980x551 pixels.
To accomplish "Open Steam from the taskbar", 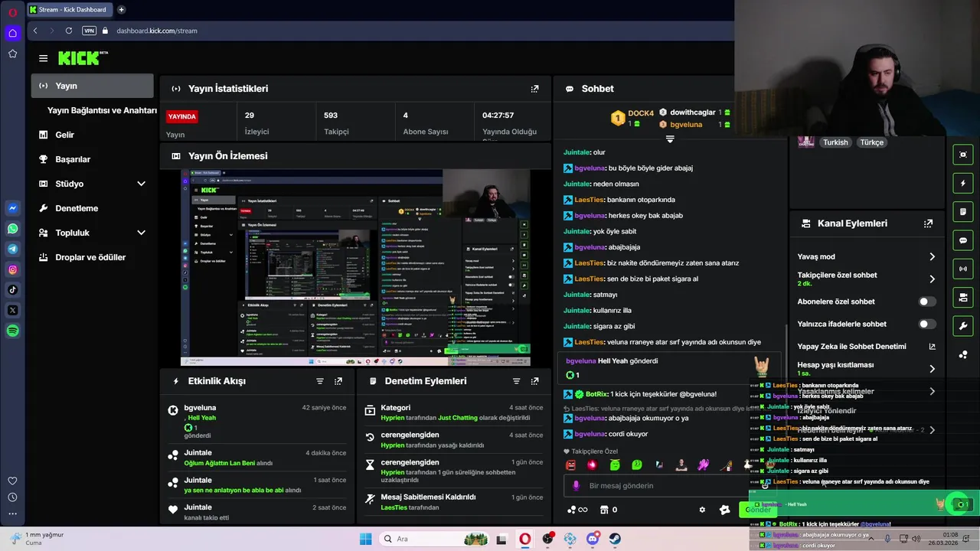I will coord(615,539).
